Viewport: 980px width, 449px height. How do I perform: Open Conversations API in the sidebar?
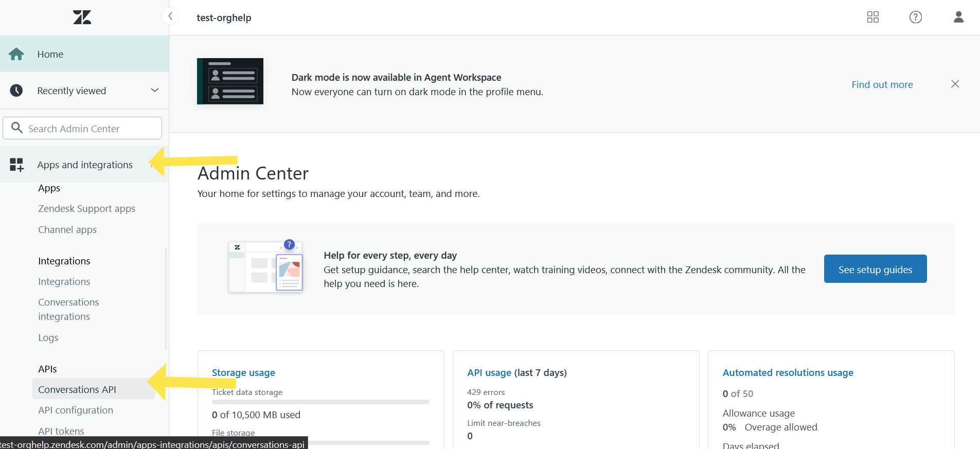coord(77,389)
